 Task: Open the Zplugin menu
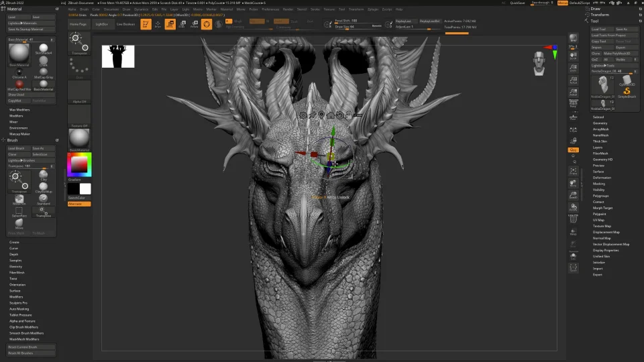tap(373, 9)
